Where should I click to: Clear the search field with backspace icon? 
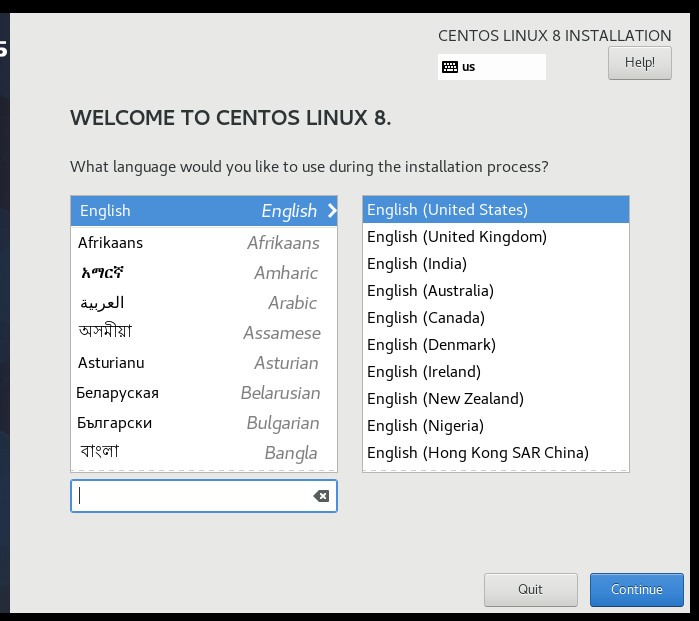coord(321,496)
